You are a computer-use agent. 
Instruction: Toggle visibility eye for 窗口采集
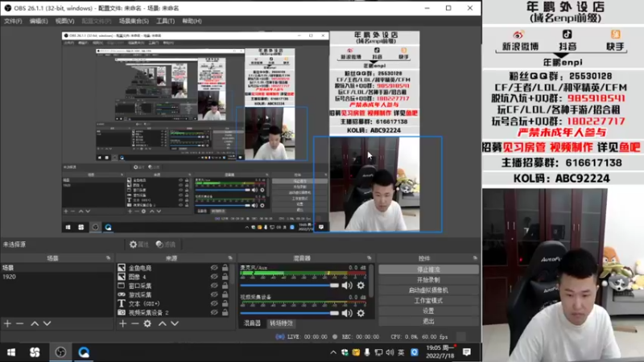214,286
